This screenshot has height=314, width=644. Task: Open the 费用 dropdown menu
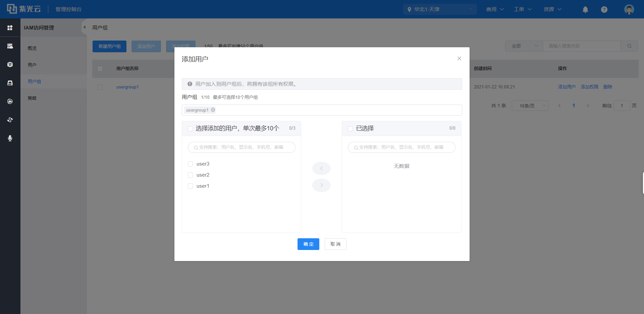495,9
